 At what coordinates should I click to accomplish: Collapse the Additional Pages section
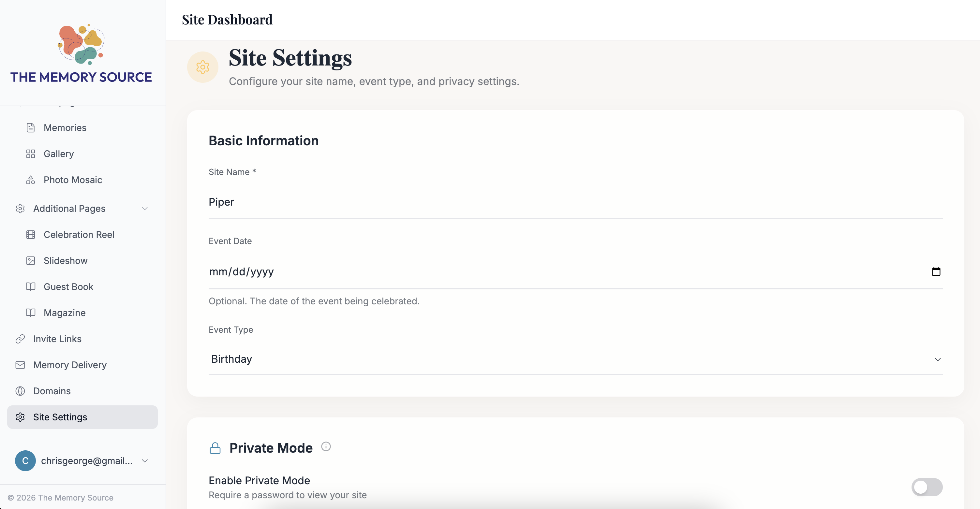144,209
